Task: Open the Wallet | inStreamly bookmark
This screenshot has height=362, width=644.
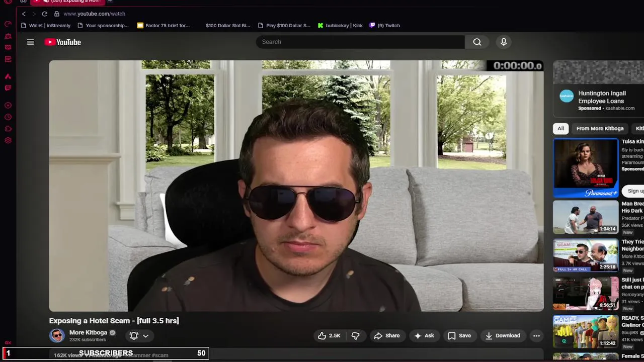Action: [x=46, y=26]
